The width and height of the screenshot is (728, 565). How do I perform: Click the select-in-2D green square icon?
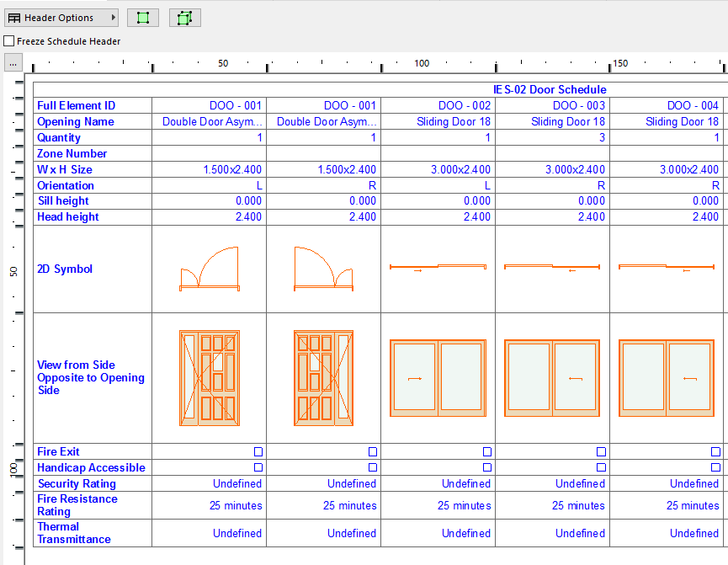143,18
